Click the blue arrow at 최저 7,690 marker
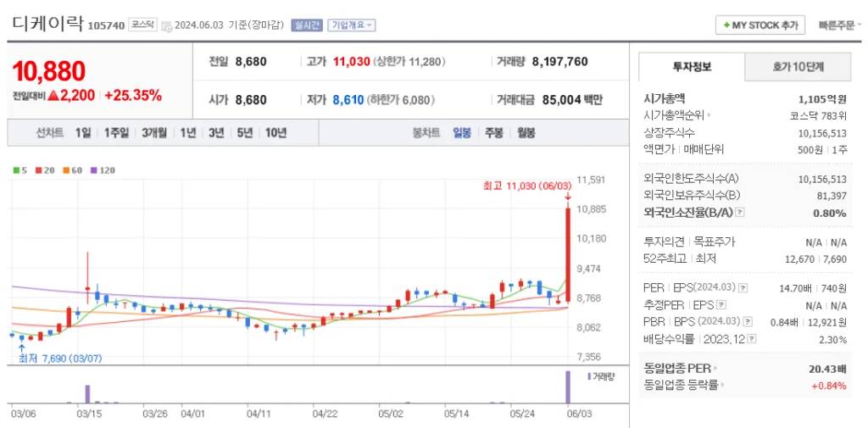 tap(21, 347)
